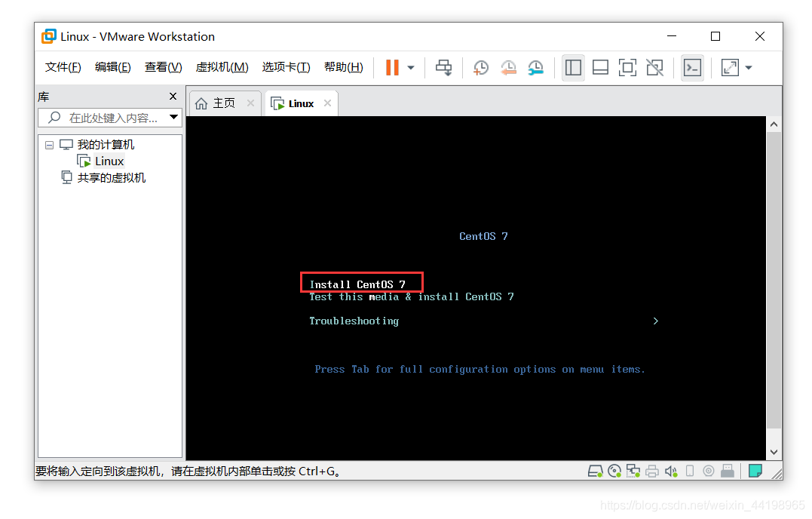This screenshot has width=812, height=519.
Task: Choose Test this media & install CentOS 7
Action: 412,296
